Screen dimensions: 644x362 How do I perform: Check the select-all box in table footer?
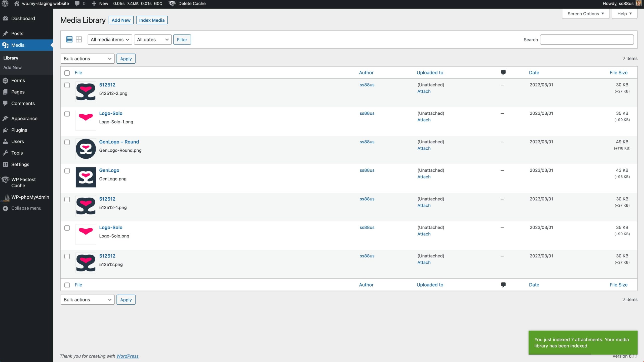point(67,285)
